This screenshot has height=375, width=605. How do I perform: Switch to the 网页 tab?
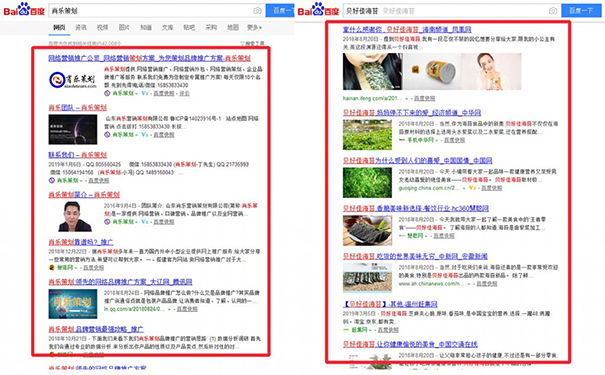tap(59, 27)
